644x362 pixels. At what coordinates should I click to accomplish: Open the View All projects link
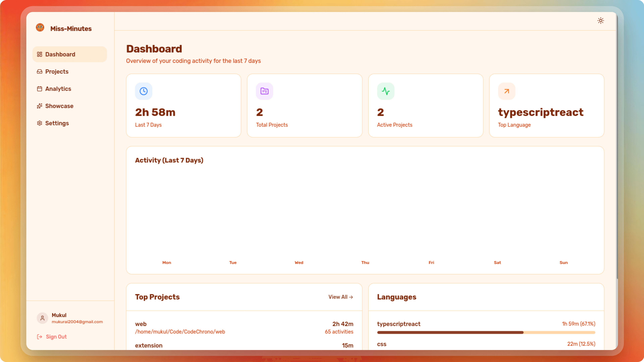[340, 297]
